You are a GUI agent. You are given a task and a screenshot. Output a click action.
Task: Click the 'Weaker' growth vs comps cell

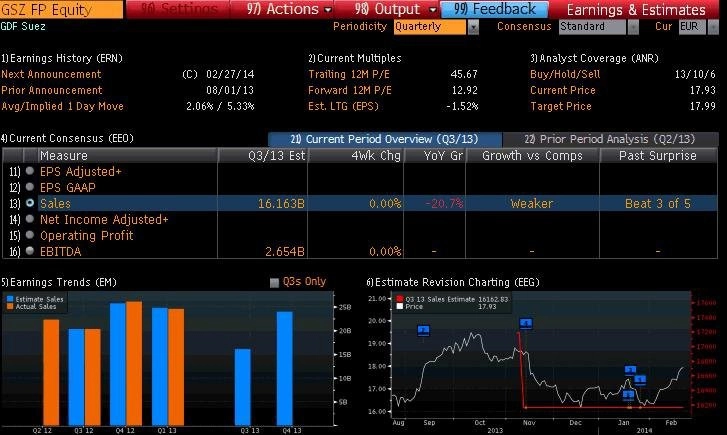point(531,204)
